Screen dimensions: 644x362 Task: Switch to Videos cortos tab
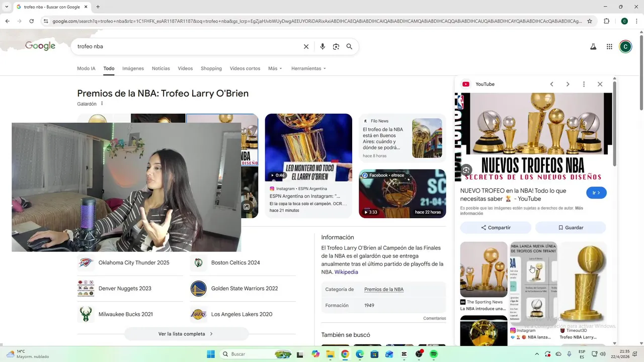(x=245, y=68)
